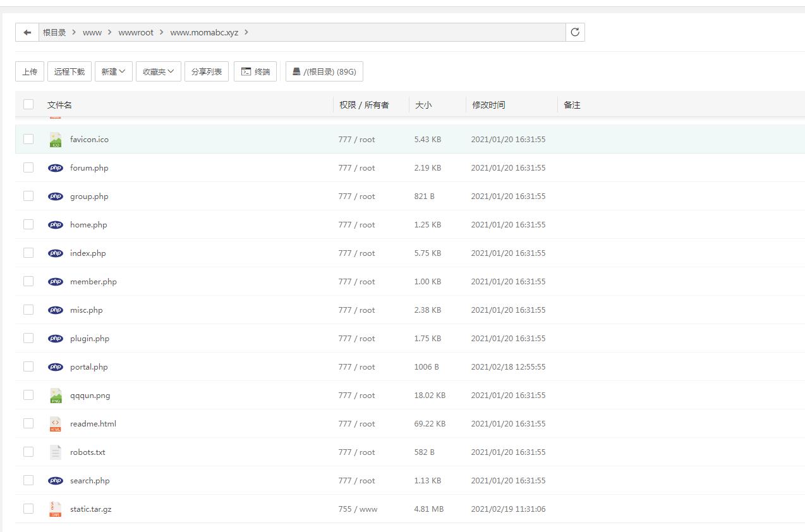Check the box for plugin.php
This screenshot has height=532, width=805.
tap(28, 338)
